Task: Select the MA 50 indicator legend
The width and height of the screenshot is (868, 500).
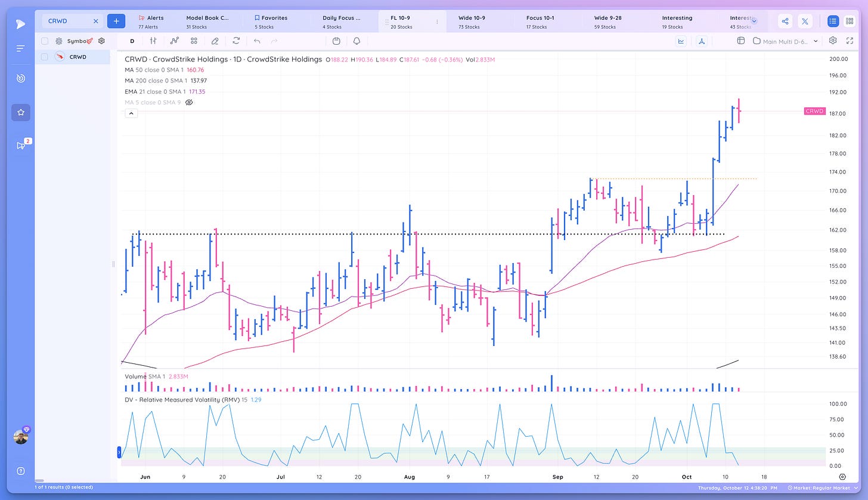Action: pos(165,70)
